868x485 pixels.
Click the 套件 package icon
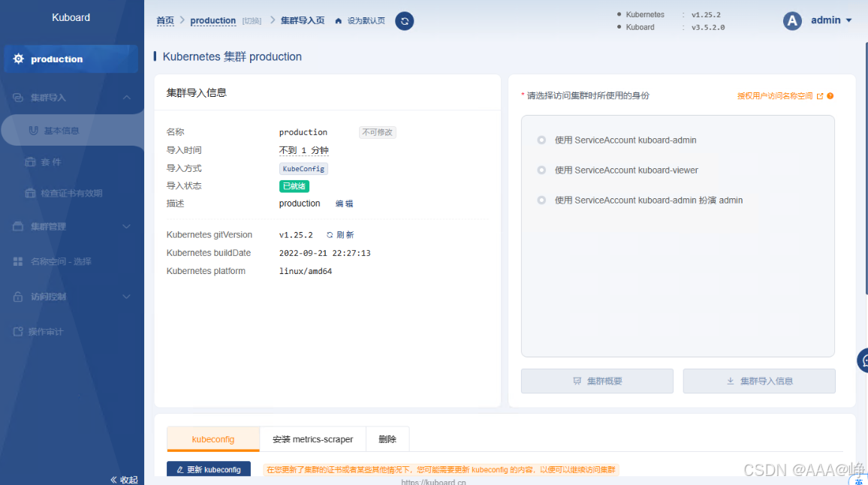click(31, 161)
